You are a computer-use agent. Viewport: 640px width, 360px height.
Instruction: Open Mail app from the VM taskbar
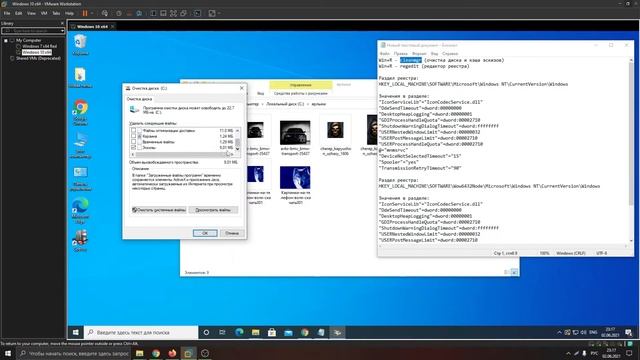288,333
